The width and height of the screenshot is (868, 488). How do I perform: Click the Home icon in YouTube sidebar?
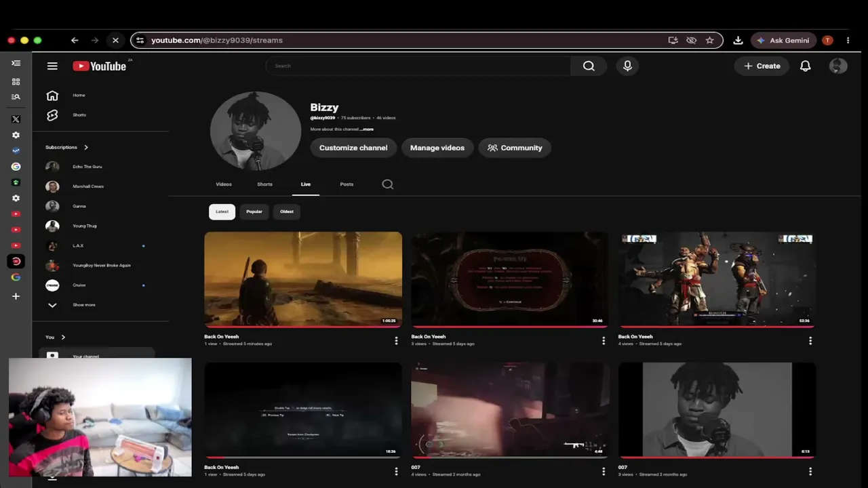(52, 96)
